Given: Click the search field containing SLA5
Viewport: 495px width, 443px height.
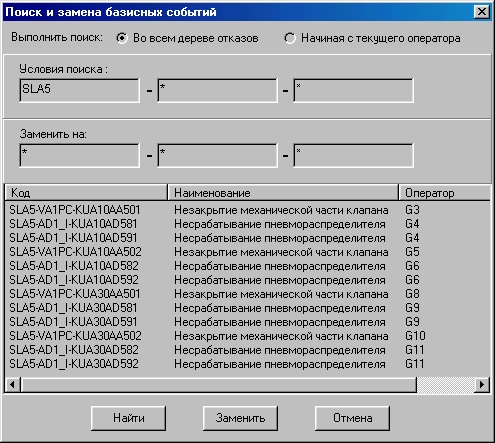Looking at the screenshot, I should tap(80, 90).
